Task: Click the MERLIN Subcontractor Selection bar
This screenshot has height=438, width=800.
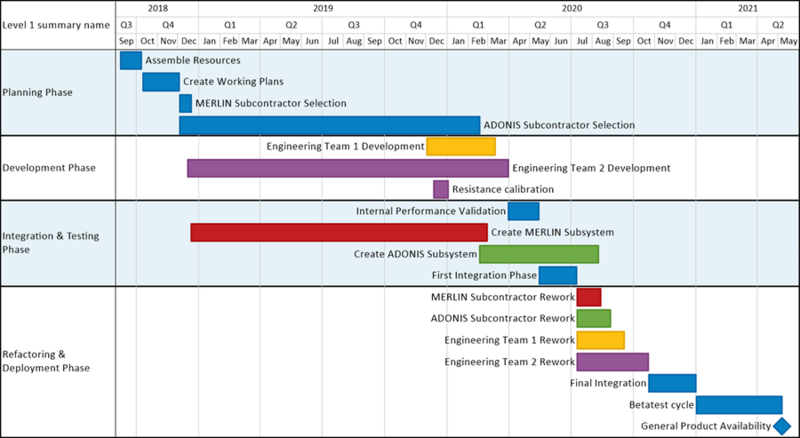Action: [186, 103]
